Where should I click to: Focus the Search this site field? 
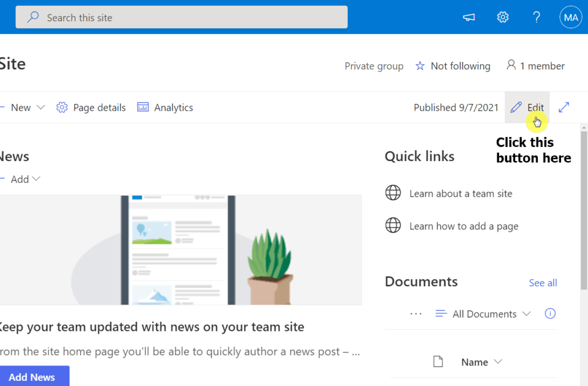click(x=181, y=17)
